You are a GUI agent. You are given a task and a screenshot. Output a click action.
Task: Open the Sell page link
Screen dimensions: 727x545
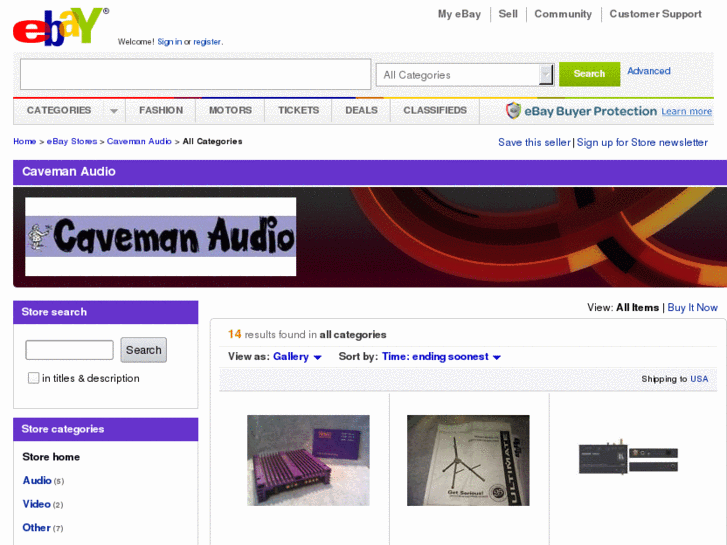(x=508, y=14)
